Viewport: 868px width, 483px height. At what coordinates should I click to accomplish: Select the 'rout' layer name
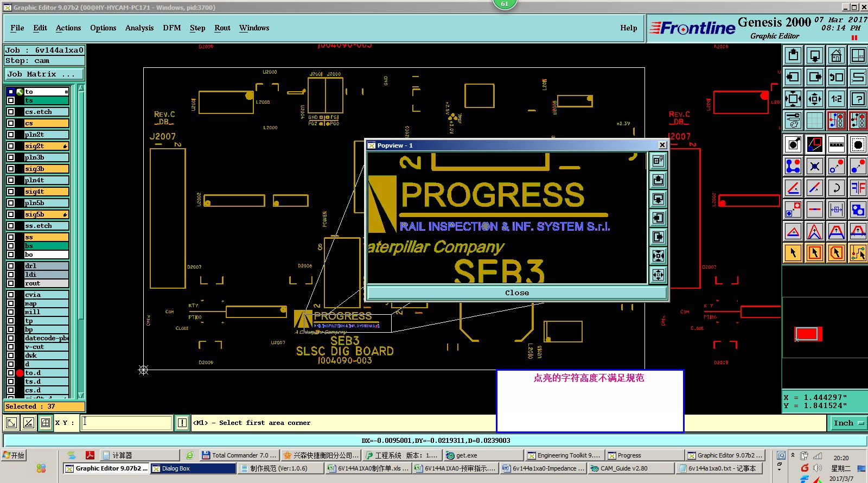point(46,283)
